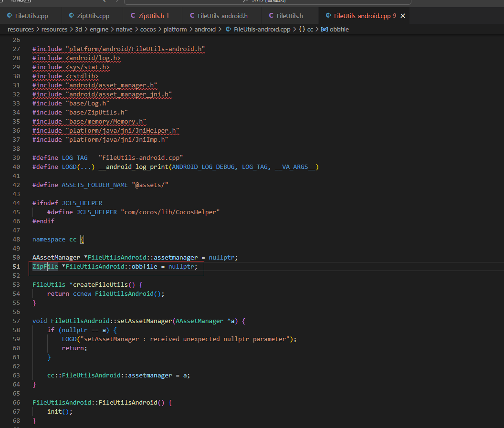
Task: Close the FileUtils-android.cpp editor tab
Action: 402,16
